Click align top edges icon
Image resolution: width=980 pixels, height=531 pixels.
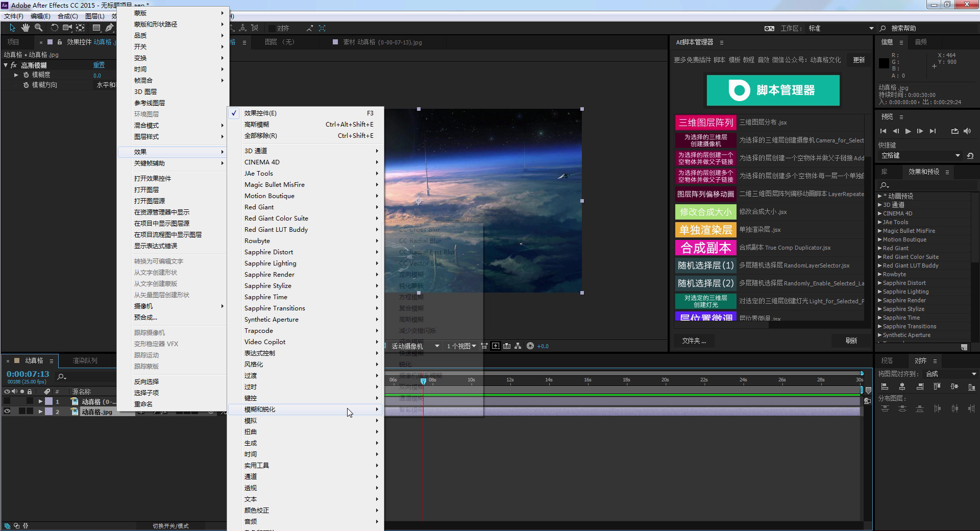937,387
